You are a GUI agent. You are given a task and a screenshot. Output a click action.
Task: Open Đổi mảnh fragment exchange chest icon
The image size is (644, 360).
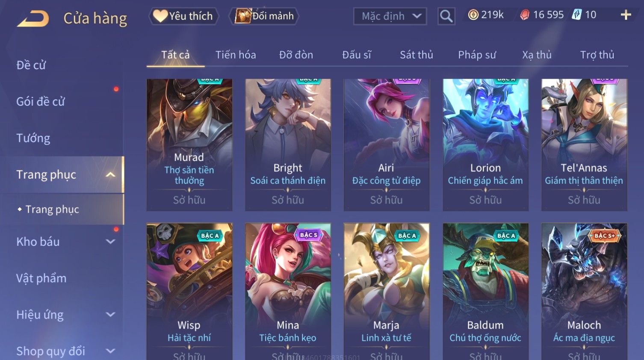[264, 16]
